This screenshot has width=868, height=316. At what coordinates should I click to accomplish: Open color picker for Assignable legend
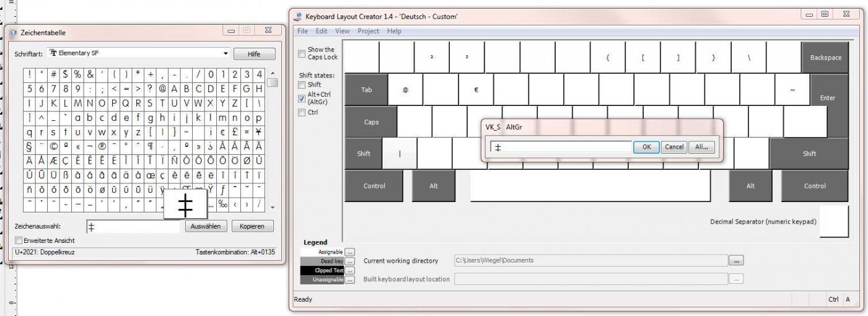(350, 252)
